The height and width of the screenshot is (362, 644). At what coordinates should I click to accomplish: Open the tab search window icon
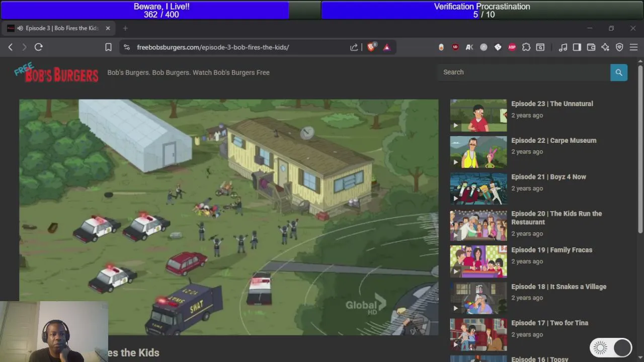(x=540, y=47)
